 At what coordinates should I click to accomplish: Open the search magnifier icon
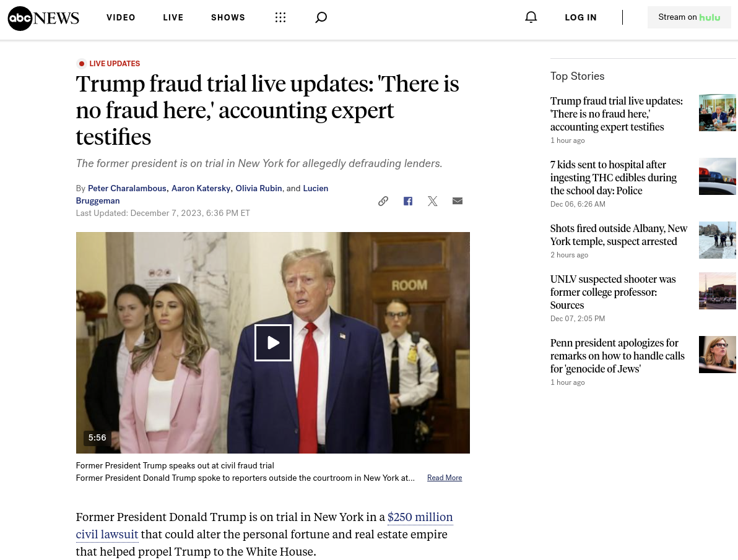click(x=321, y=17)
